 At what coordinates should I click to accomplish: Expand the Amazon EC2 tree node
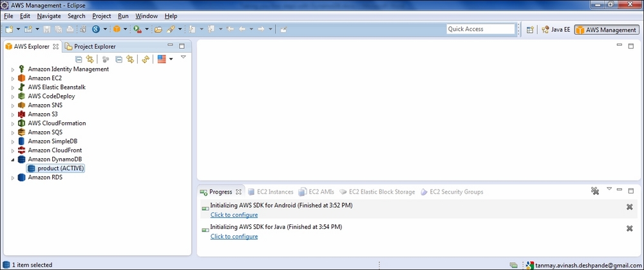click(x=12, y=78)
